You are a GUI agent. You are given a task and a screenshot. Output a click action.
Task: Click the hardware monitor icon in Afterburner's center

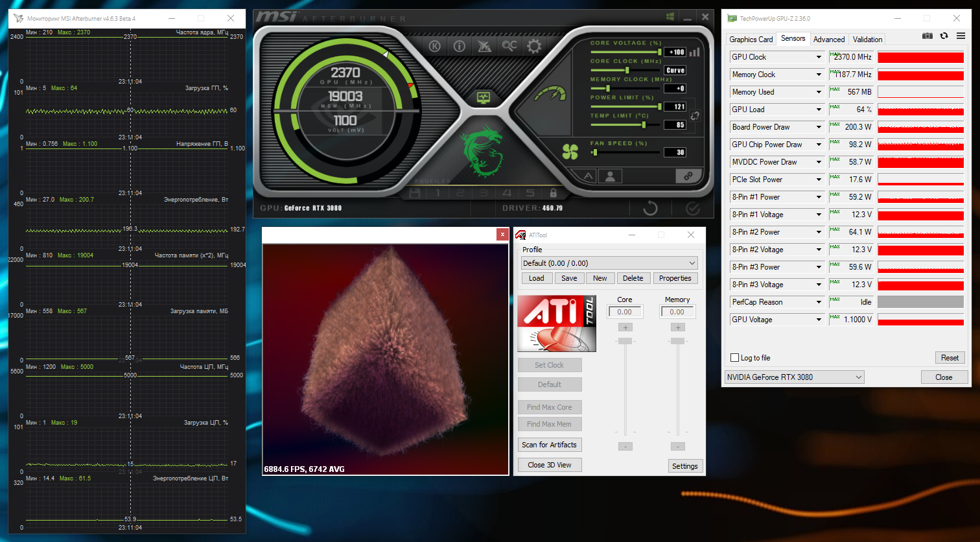click(x=484, y=98)
